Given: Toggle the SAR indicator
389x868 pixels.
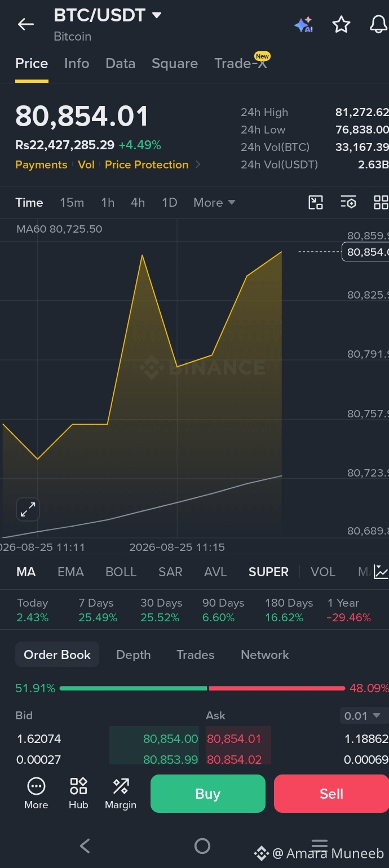Looking at the screenshot, I should click(x=170, y=572).
